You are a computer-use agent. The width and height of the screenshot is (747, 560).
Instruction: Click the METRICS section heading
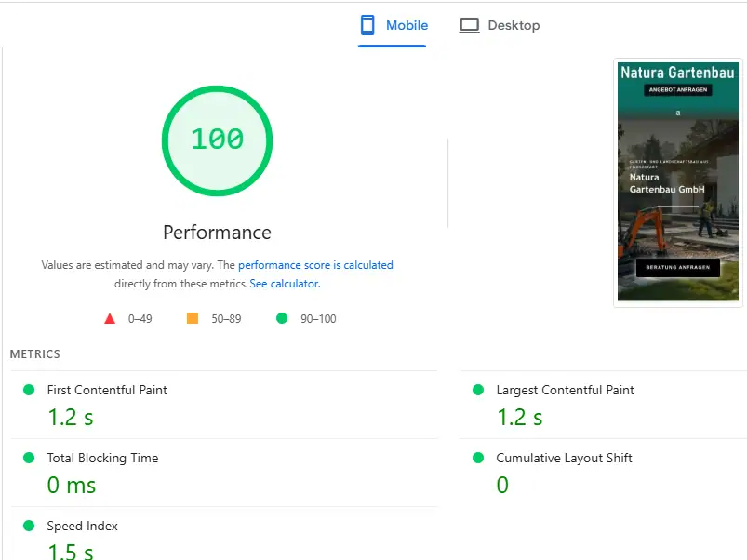click(35, 354)
